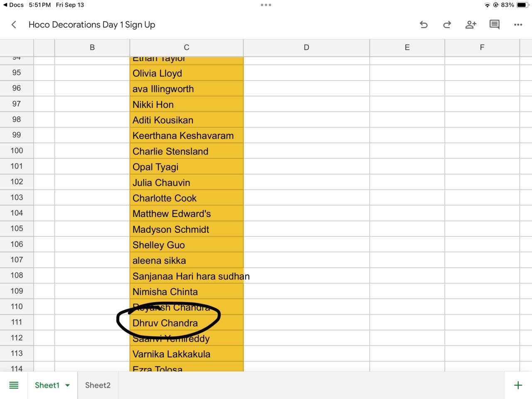Open the share/add person icon
The width and height of the screenshot is (532, 399).
coord(470,25)
